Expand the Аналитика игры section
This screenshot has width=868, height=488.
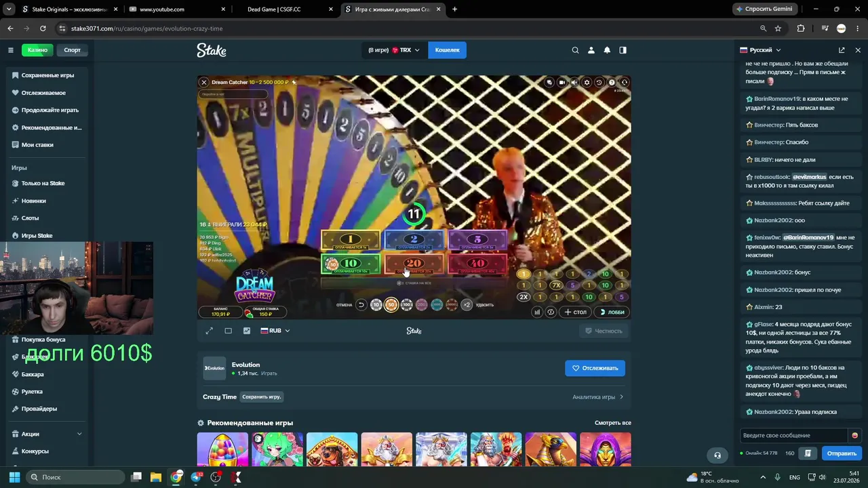pos(597,397)
